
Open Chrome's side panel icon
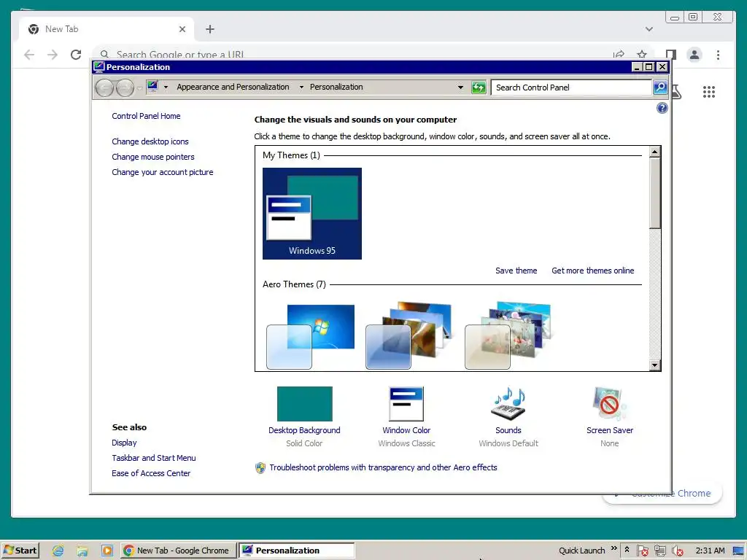(671, 54)
